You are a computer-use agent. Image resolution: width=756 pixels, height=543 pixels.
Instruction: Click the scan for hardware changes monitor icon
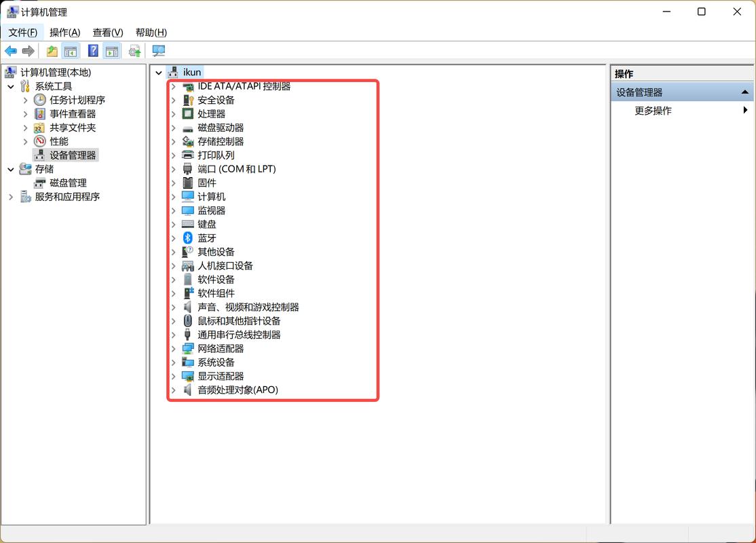point(159,51)
